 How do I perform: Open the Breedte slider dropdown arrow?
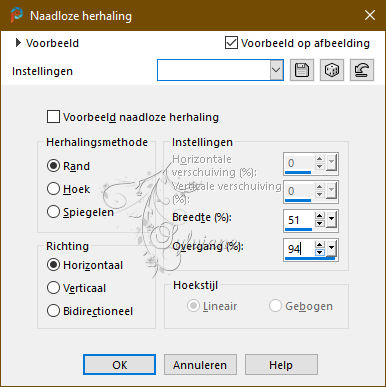[332, 220]
